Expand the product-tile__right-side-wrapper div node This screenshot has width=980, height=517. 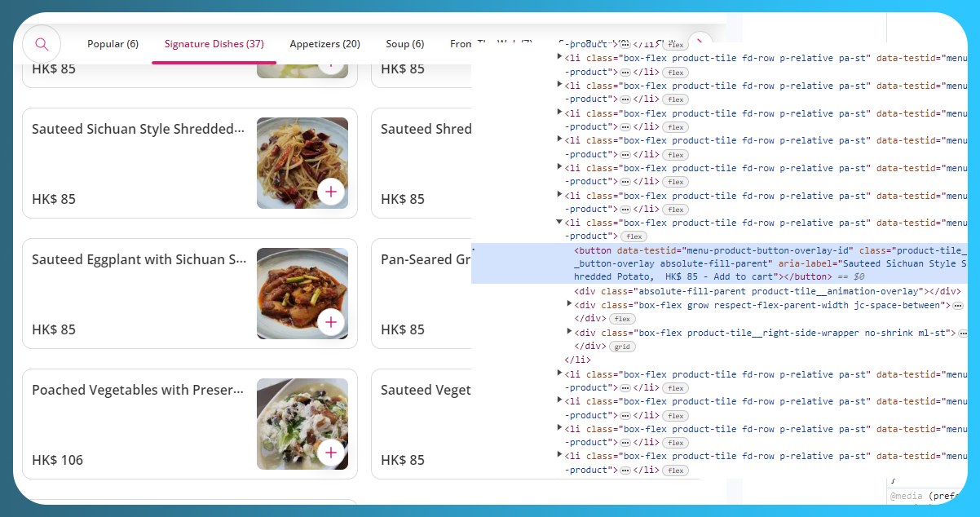pos(570,332)
